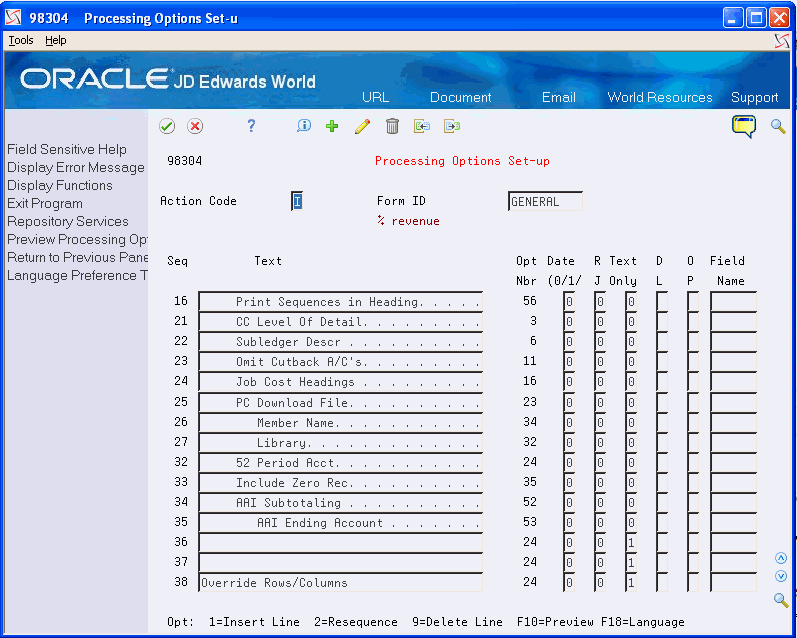Click option number 53 value
The height and width of the screenshot is (638, 797).
(530, 522)
